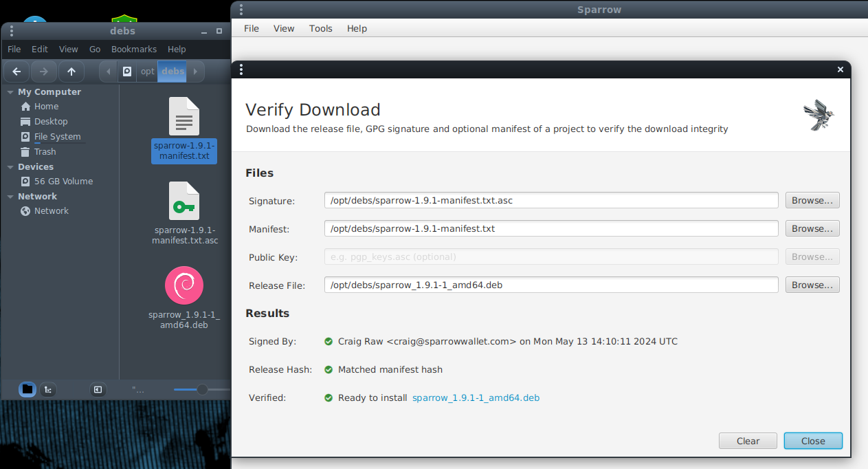The image size is (868, 469).
Task: Click the root disk icon in path bar
Action: coord(127,72)
